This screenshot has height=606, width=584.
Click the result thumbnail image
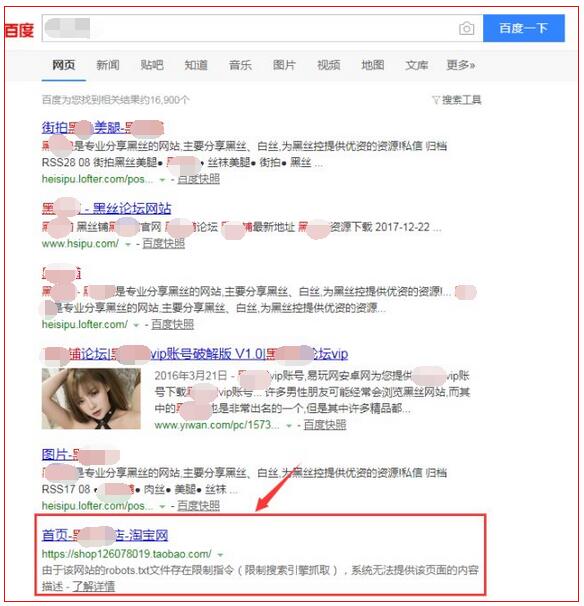[x=91, y=398]
